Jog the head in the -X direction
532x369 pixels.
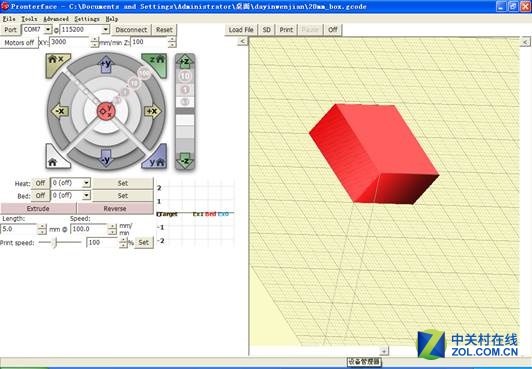pos(60,111)
